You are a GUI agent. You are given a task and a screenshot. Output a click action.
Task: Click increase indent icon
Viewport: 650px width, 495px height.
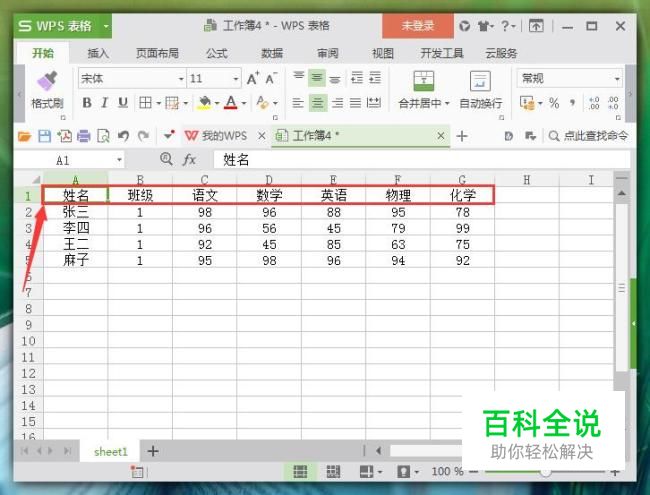pyautogui.click(x=375, y=78)
